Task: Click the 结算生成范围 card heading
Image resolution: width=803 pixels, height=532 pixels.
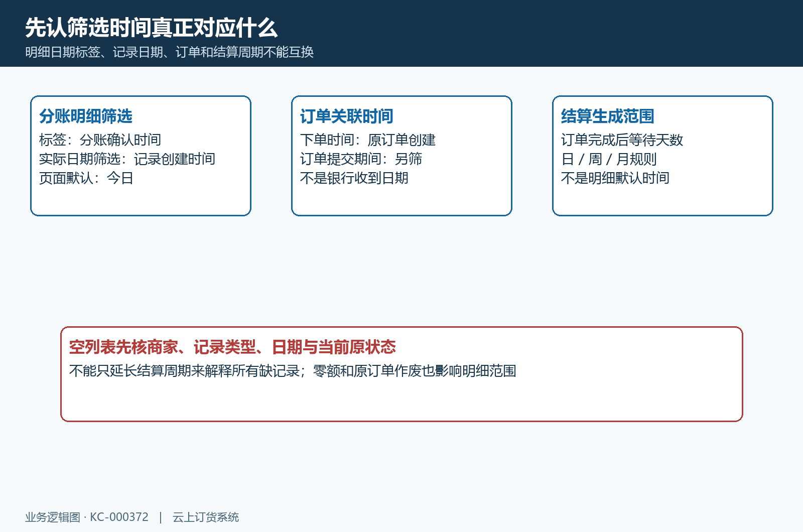Action: tap(608, 116)
